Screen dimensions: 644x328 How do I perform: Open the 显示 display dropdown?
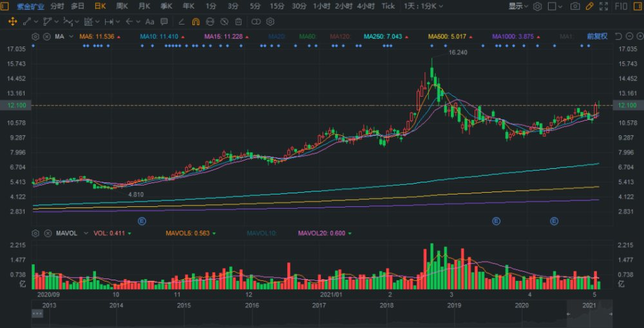(x=518, y=6)
